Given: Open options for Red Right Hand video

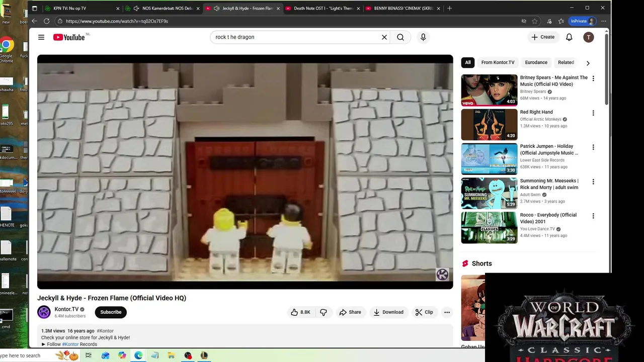Looking at the screenshot, I should coord(593,113).
